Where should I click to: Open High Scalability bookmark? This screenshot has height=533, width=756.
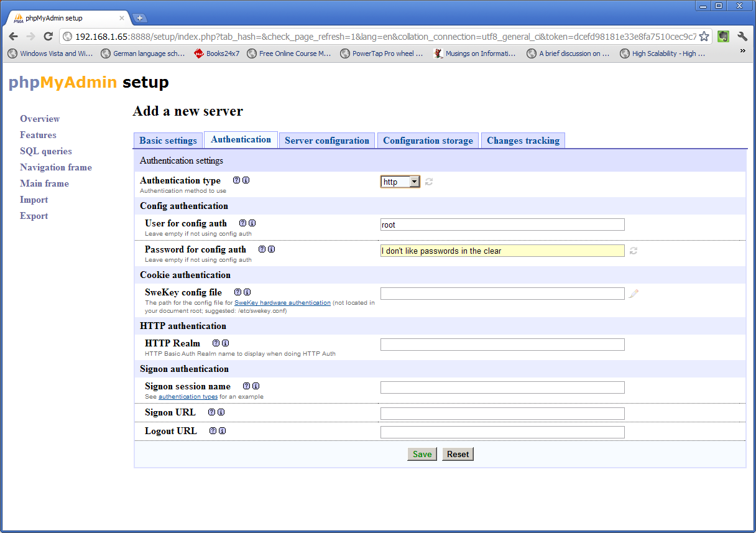pos(663,53)
